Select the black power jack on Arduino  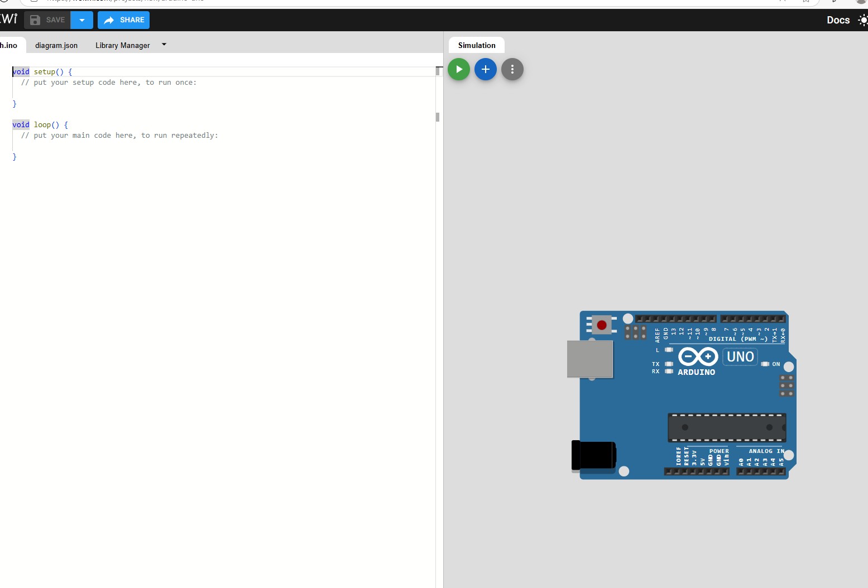pyautogui.click(x=594, y=456)
